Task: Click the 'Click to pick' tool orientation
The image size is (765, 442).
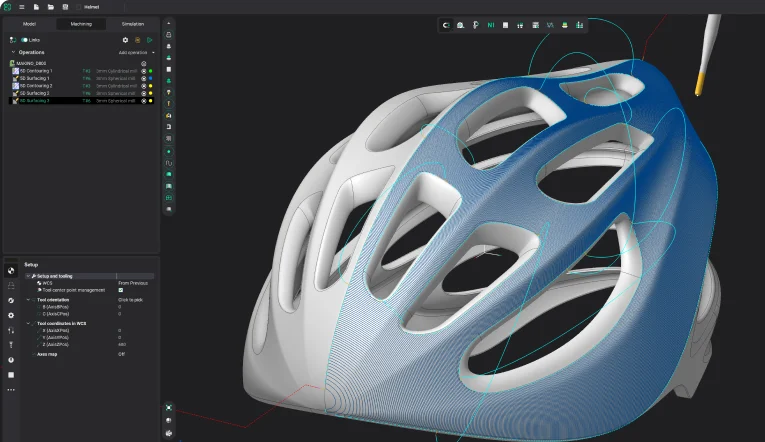Action: (x=131, y=299)
